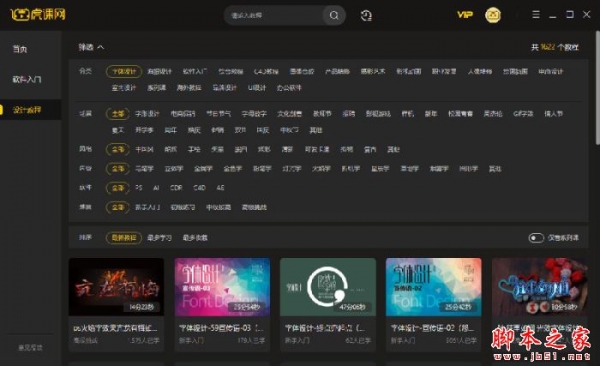Choose the C4D software filter
The image size is (600, 366).
point(199,188)
